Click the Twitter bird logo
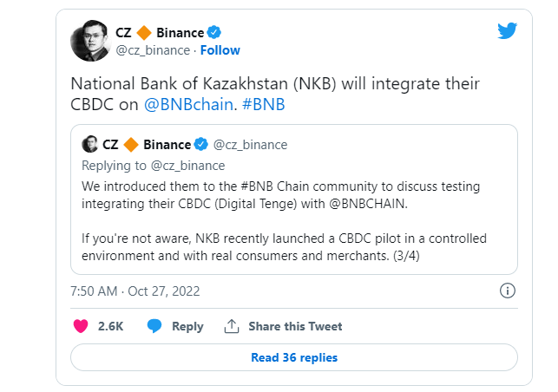558x392 pixels. [508, 31]
